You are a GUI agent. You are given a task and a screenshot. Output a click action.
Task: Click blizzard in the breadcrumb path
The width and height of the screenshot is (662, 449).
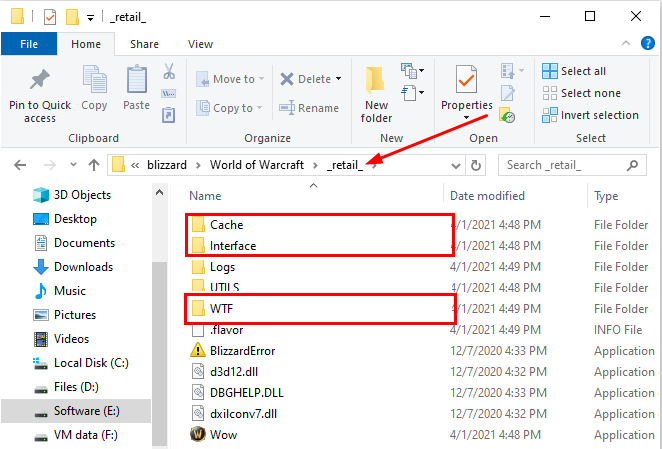pyautogui.click(x=167, y=165)
